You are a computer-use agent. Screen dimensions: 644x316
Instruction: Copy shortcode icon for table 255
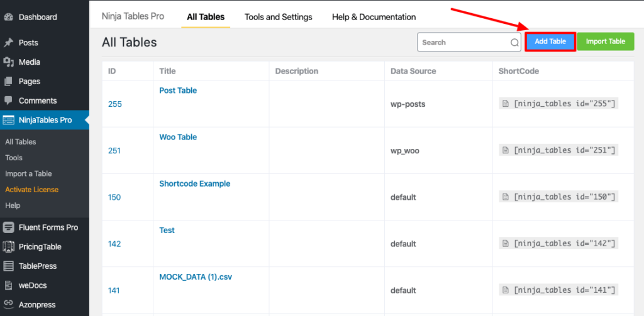[x=504, y=104]
